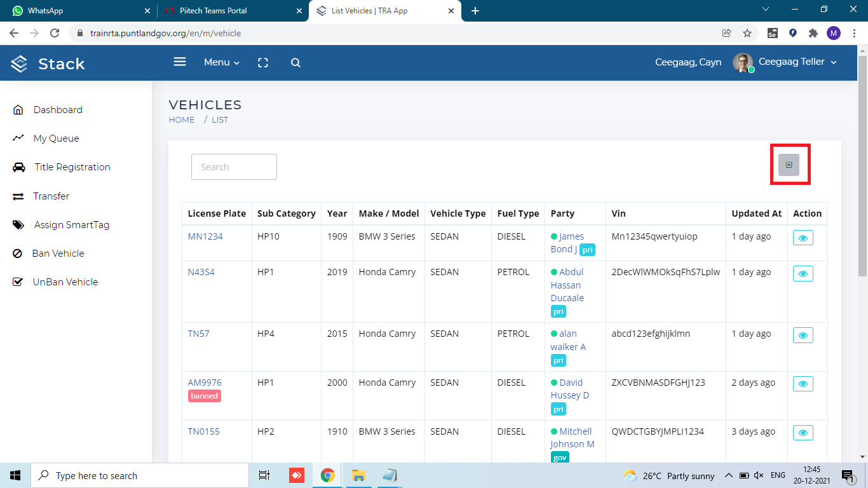Open the Chrome tab search chevron

[765, 10]
